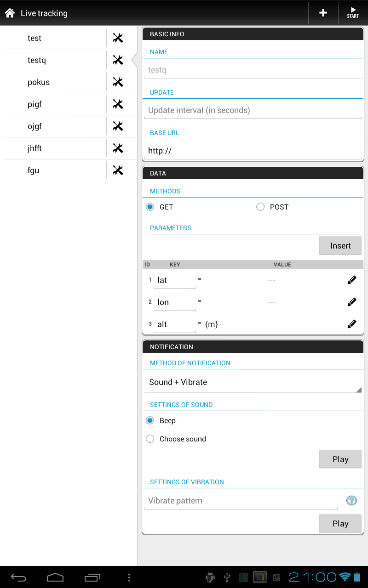Tap wrench icon next to jhfft
Image resolution: width=368 pixels, height=588 pixels.
118,148
